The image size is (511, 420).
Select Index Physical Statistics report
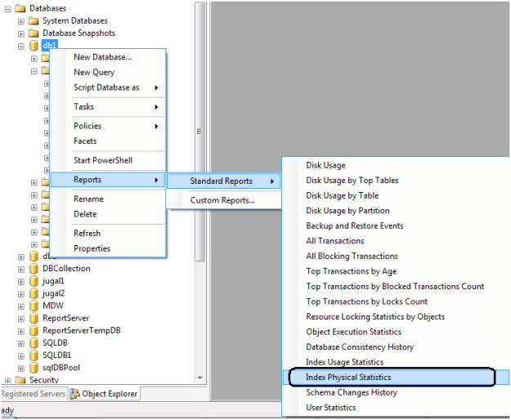click(348, 378)
